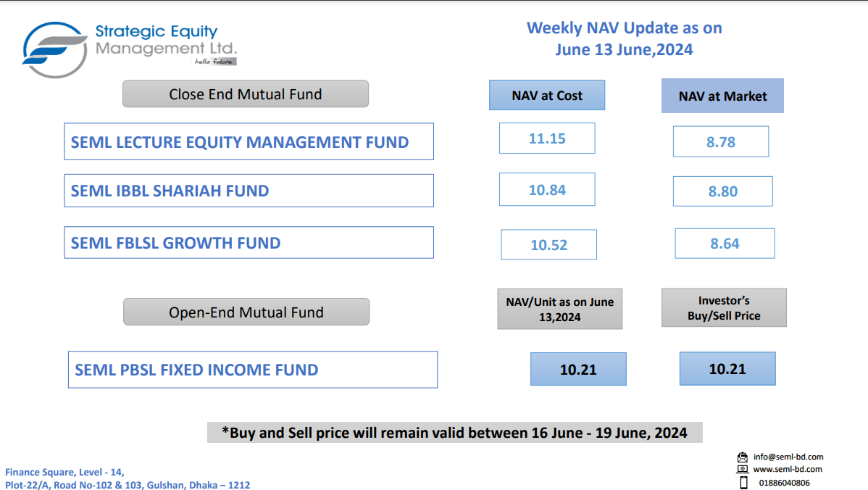Click the Buy and Sell price validity note
Image resolution: width=868 pixels, height=490 pixels.
(x=455, y=433)
